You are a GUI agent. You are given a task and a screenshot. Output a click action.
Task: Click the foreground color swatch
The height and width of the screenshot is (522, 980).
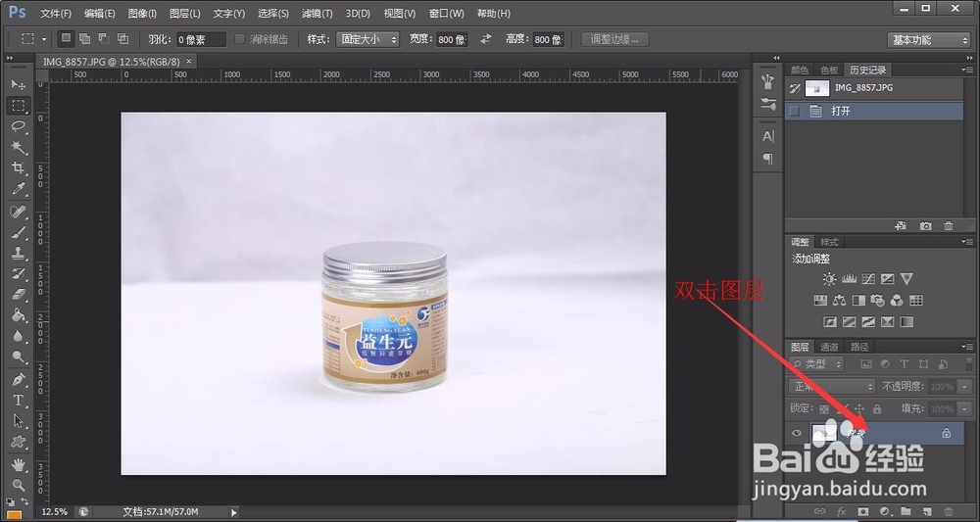pyautogui.click(x=14, y=516)
